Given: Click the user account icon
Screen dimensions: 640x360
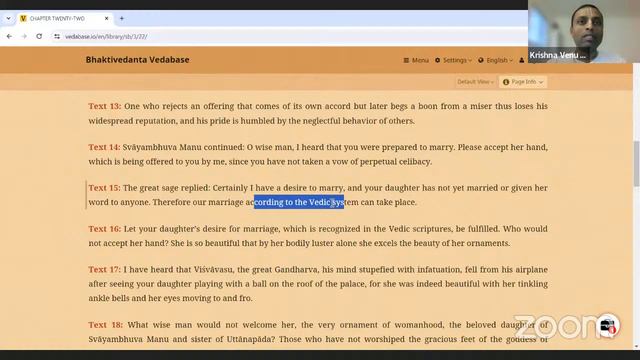Looking at the screenshot, I should coord(522,60).
